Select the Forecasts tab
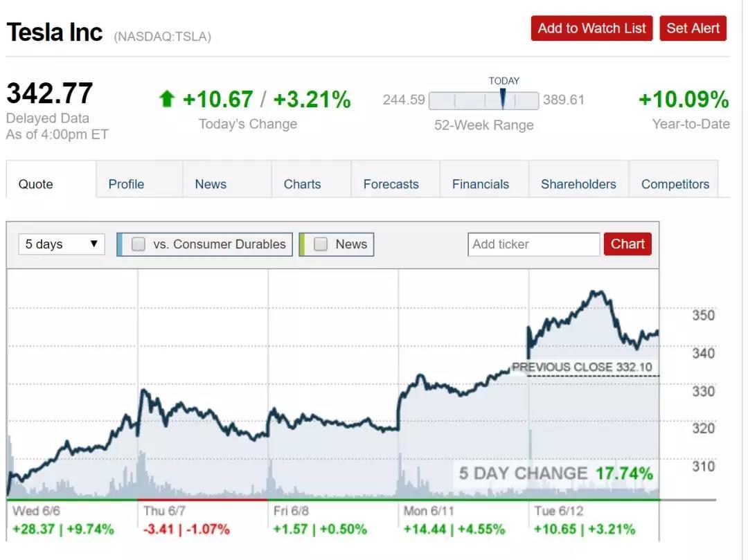 pos(391,184)
